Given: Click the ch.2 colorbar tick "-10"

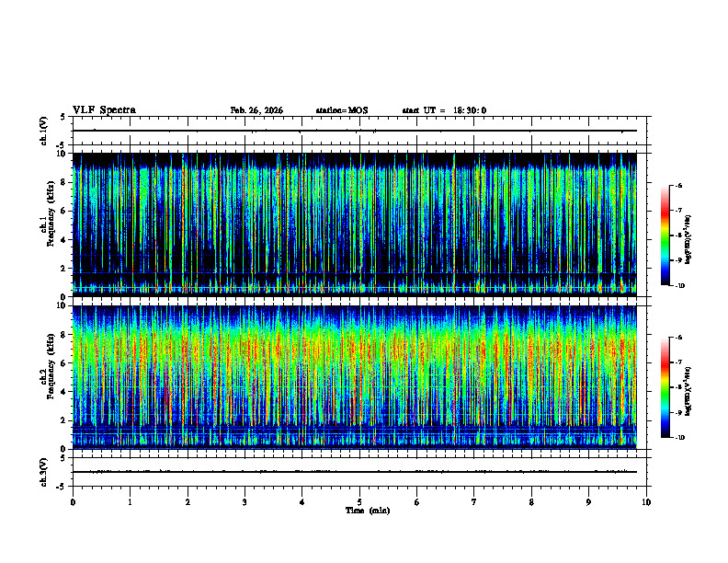Looking at the screenshot, I should [680, 438].
